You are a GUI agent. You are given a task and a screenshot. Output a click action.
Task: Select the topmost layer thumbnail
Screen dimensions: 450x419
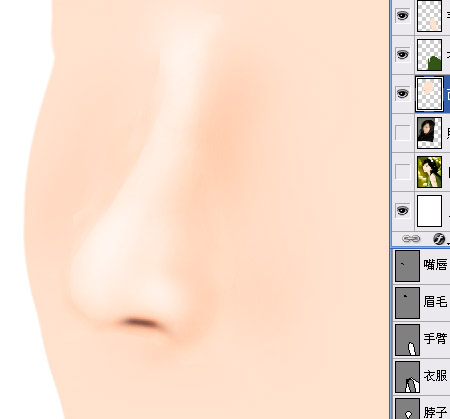tap(429, 16)
